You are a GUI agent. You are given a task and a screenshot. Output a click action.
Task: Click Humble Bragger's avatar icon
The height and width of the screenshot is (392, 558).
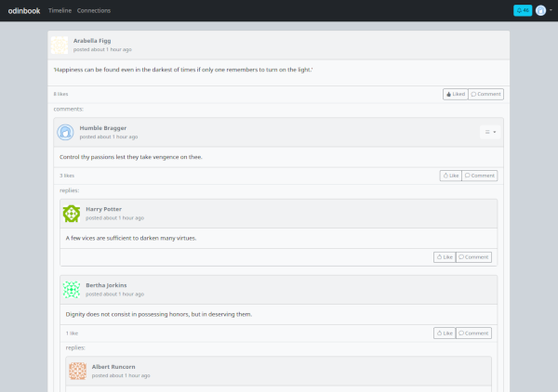pos(65,132)
